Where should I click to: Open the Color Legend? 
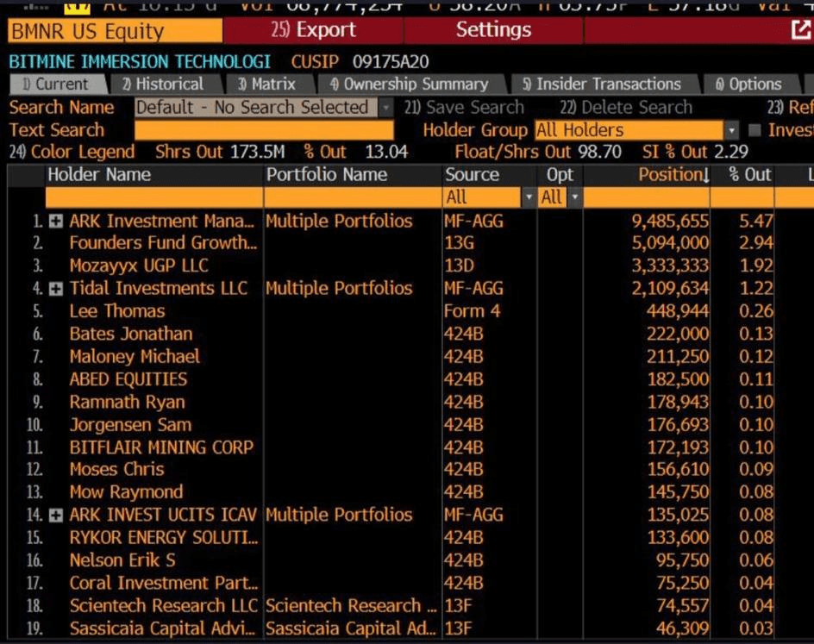pos(72,152)
